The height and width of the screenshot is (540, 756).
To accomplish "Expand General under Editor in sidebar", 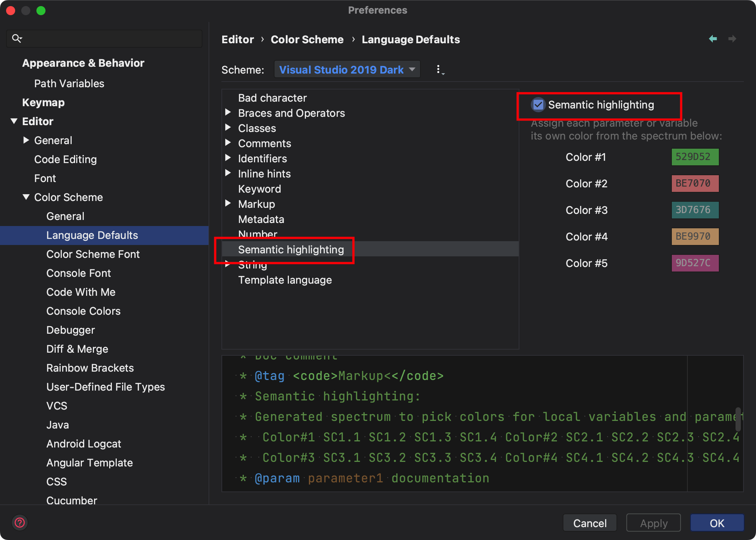I will tap(26, 140).
